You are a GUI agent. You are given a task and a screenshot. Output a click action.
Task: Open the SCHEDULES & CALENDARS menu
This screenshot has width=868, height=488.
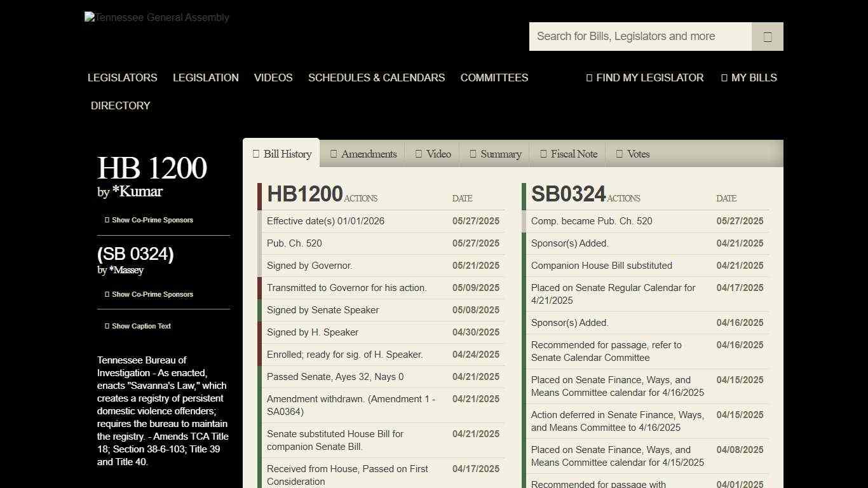click(x=376, y=78)
